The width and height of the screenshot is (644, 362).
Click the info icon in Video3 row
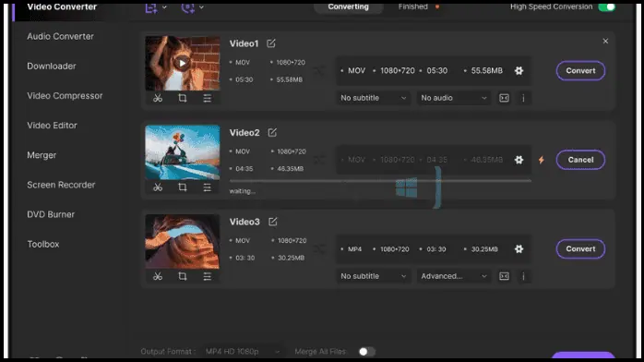point(523,276)
